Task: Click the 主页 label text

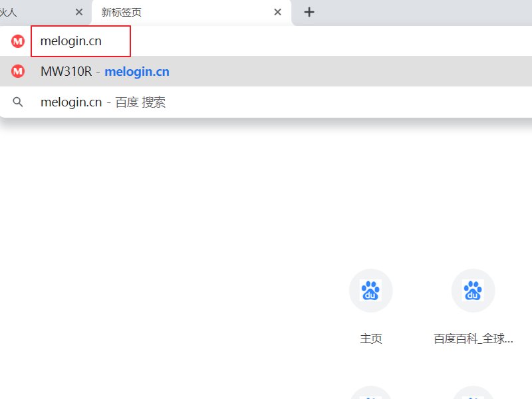Action: pos(370,338)
